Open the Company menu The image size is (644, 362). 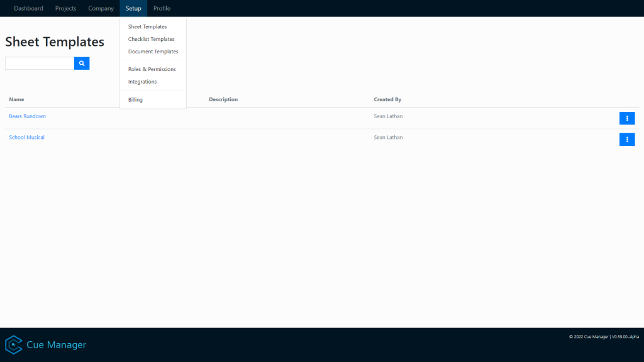(x=101, y=8)
